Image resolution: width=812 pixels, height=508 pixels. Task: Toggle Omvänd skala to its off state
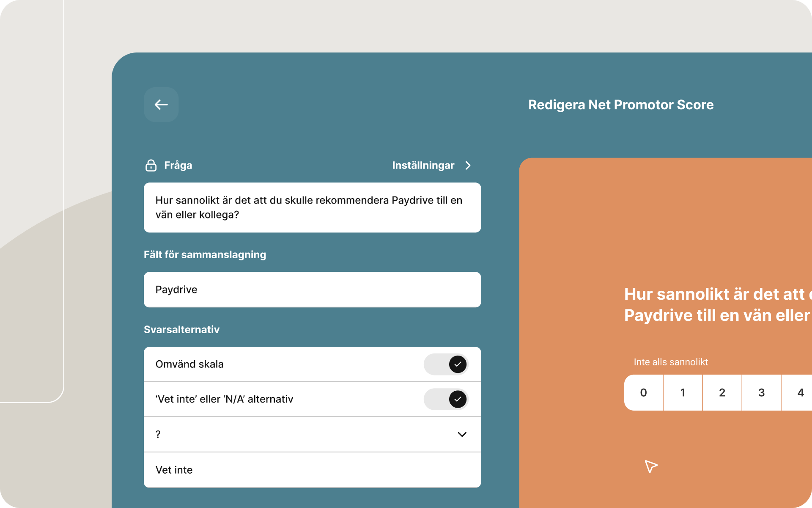[x=446, y=364]
